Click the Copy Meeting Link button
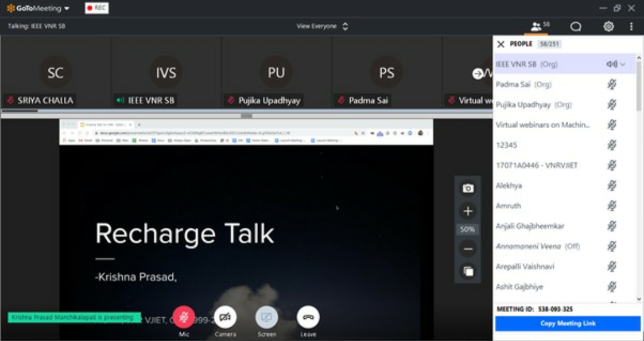The image size is (644, 341). (567, 324)
